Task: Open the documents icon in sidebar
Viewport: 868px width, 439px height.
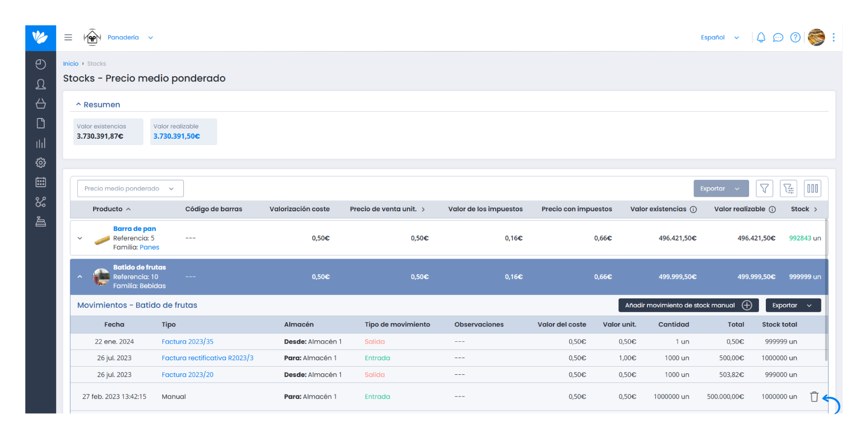Action: point(41,123)
